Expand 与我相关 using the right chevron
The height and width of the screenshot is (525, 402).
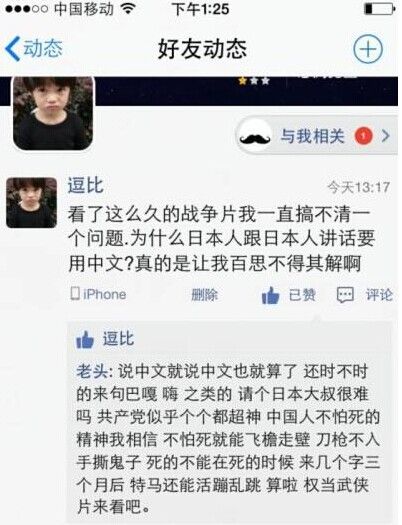(386, 136)
